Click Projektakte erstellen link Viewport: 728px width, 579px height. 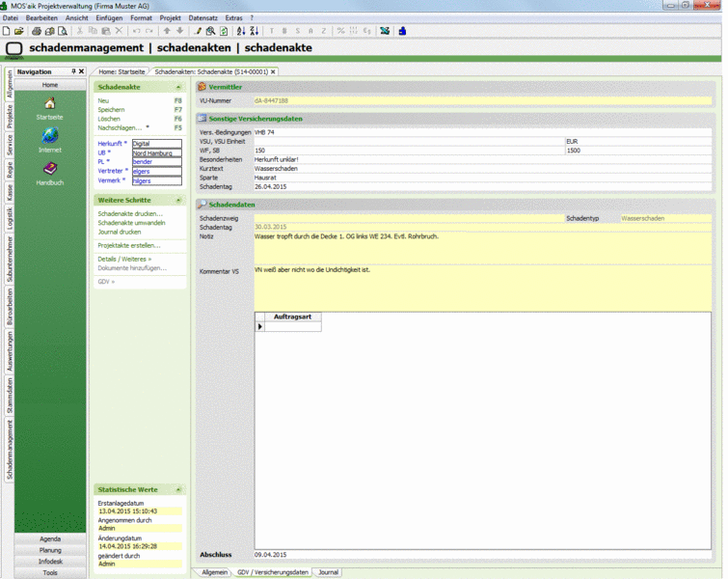tap(129, 245)
